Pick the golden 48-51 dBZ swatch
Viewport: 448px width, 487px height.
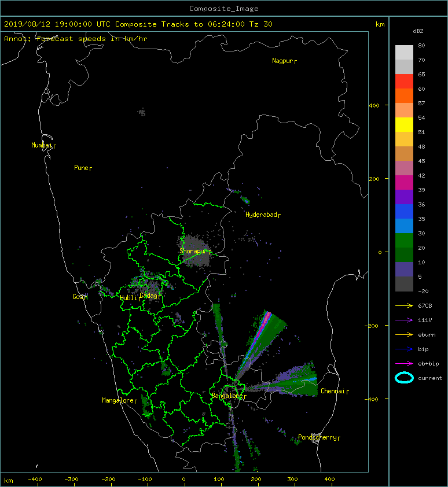[x=404, y=139]
